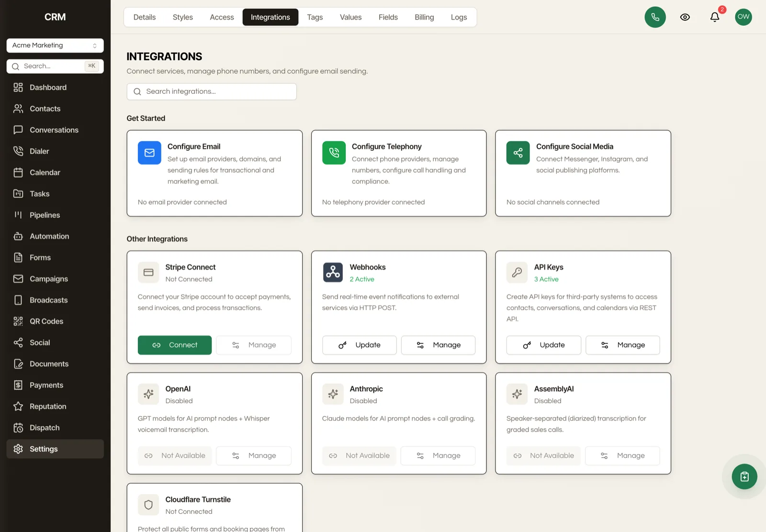Screen dimensions: 766x532
Task: Click the Cloudflare Turnstile shield icon
Action: (148, 505)
